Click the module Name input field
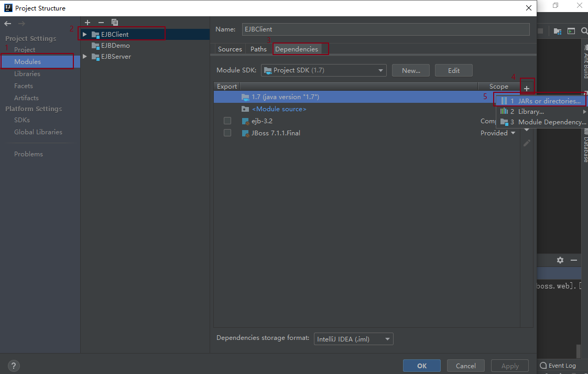Screen dimensions: 588x374 (x=386, y=29)
